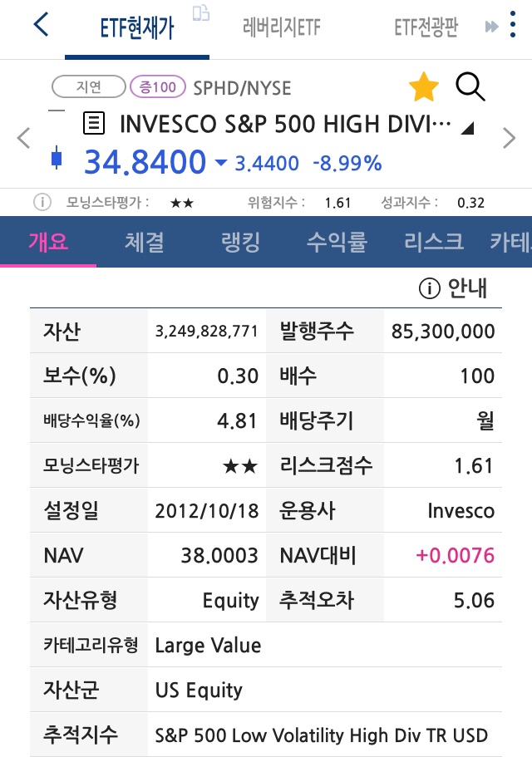Viewport: 532px width, 757px height.
Task: Select the 체결 tab
Action: (145, 241)
